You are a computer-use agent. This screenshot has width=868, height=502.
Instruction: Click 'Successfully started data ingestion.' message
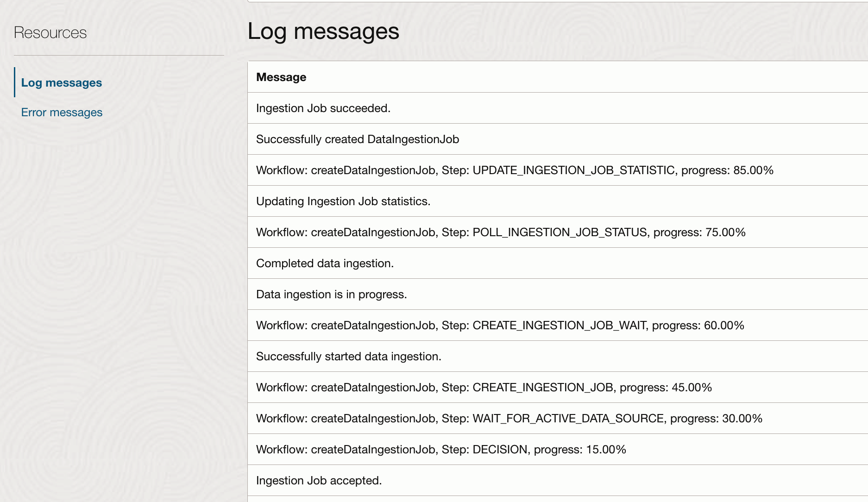[348, 357]
